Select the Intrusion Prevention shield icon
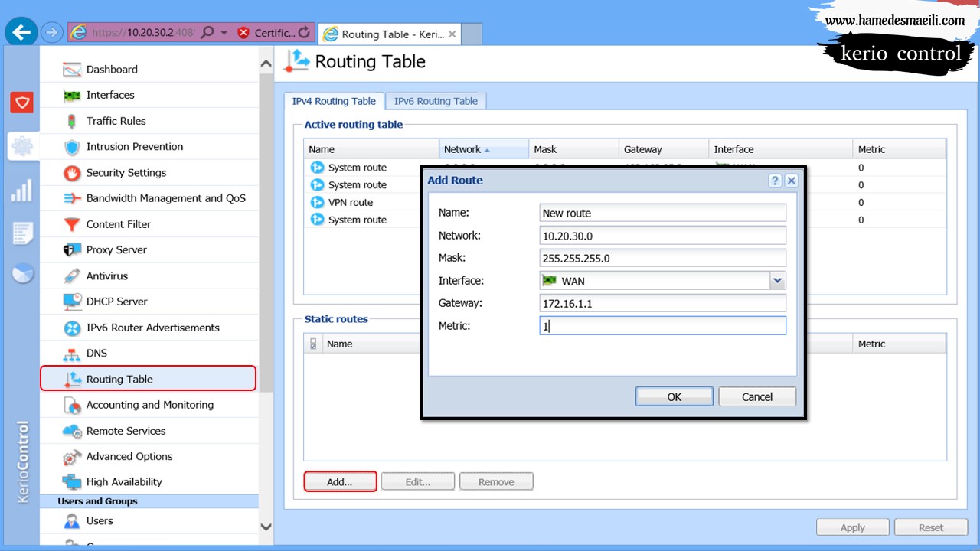This screenshot has width=980, height=551. 72,147
